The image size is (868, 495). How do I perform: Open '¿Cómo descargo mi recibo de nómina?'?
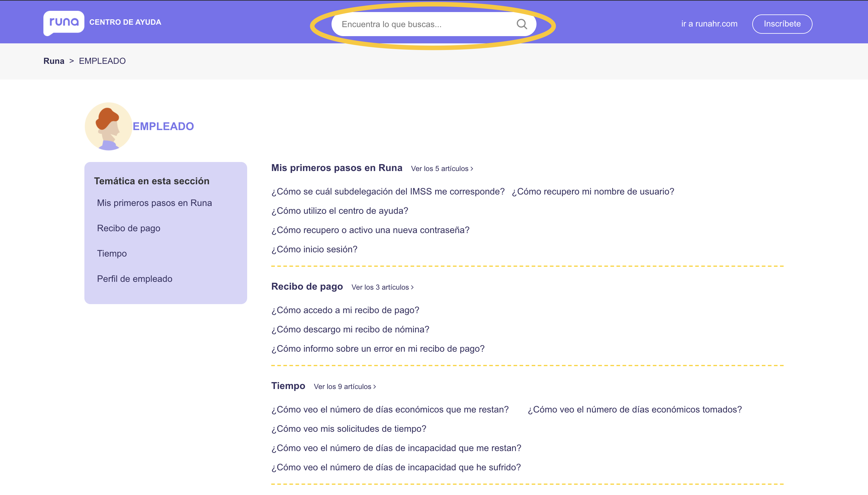(x=350, y=329)
